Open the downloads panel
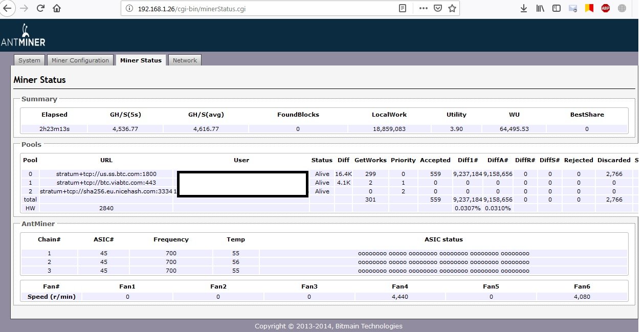 (x=524, y=8)
